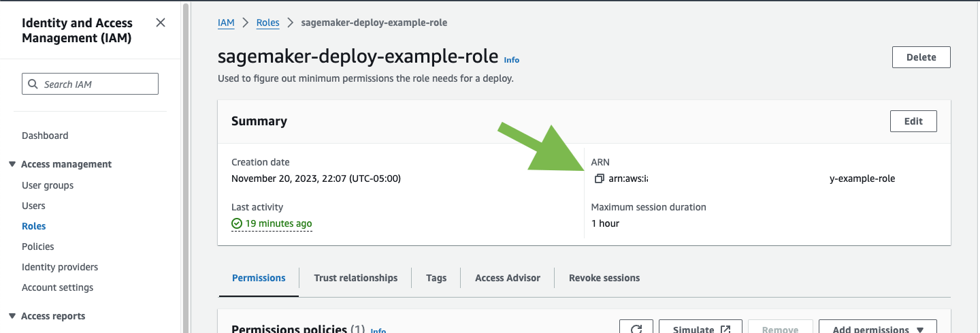Open User groups in sidebar
The width and height of the screenshot is (980, 333).
[48, 185]
